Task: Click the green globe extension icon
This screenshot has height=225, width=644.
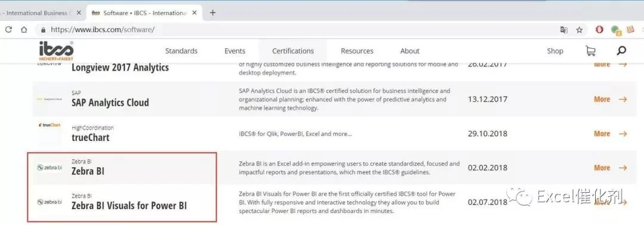Action: point(615,30)
